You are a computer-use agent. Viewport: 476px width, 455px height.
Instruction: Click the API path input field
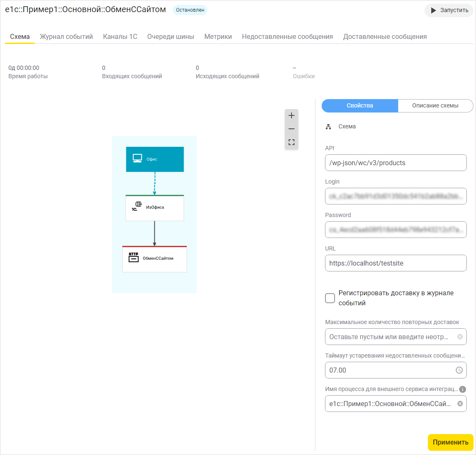(395, 163)
